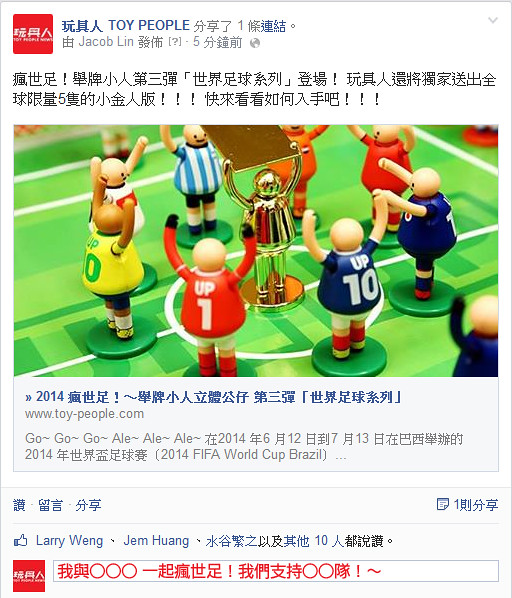This screenshot has width=512, height=598.
Task: Click the 5 分鐘前 timestamp
Action: 217,42
